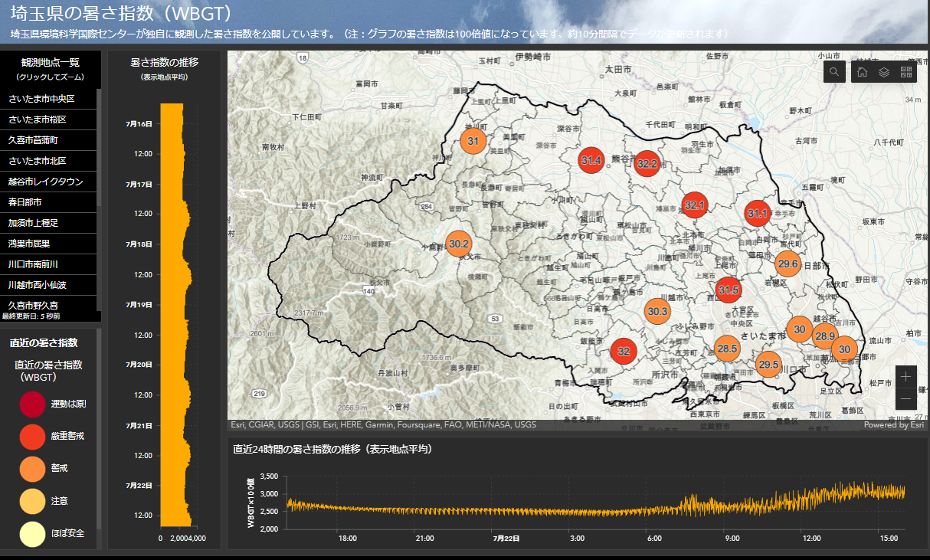Screen dimensions: 930x560
Task: Click the 32.2 marker near 熊谷市
Action: pos(647,163)
